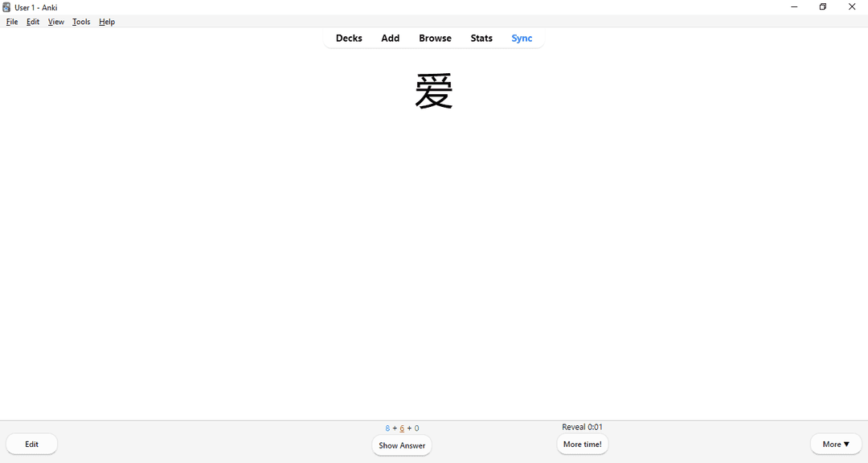Sync your collection with AnkiWeb

point(522,38)
